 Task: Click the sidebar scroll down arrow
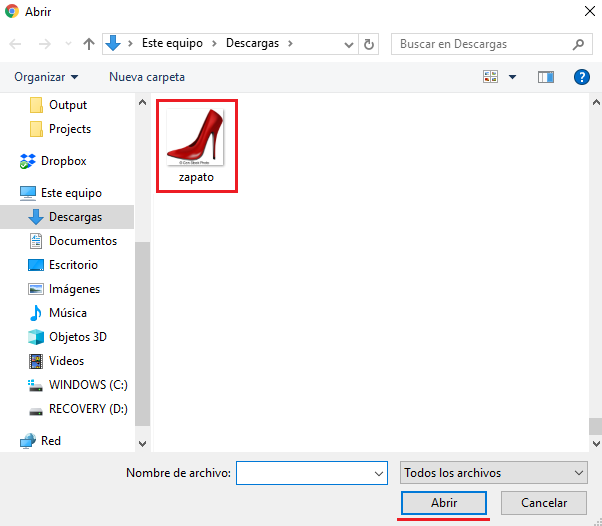click(141, 442)
